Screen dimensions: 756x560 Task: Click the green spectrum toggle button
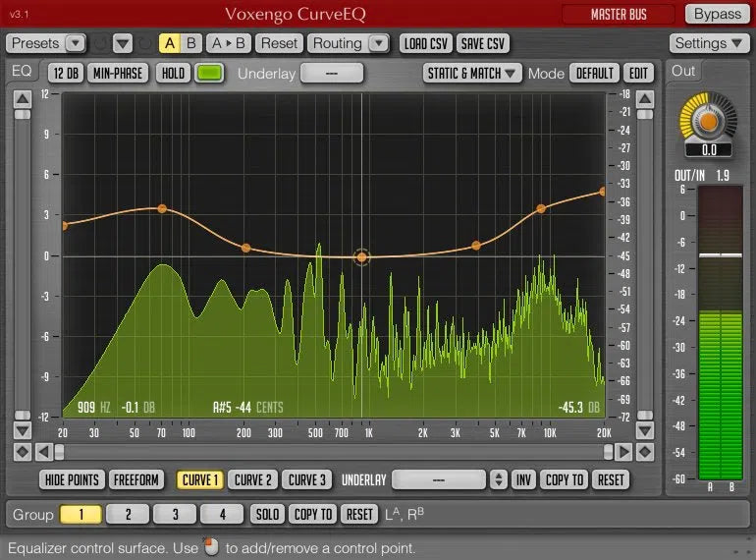point(209,74)
